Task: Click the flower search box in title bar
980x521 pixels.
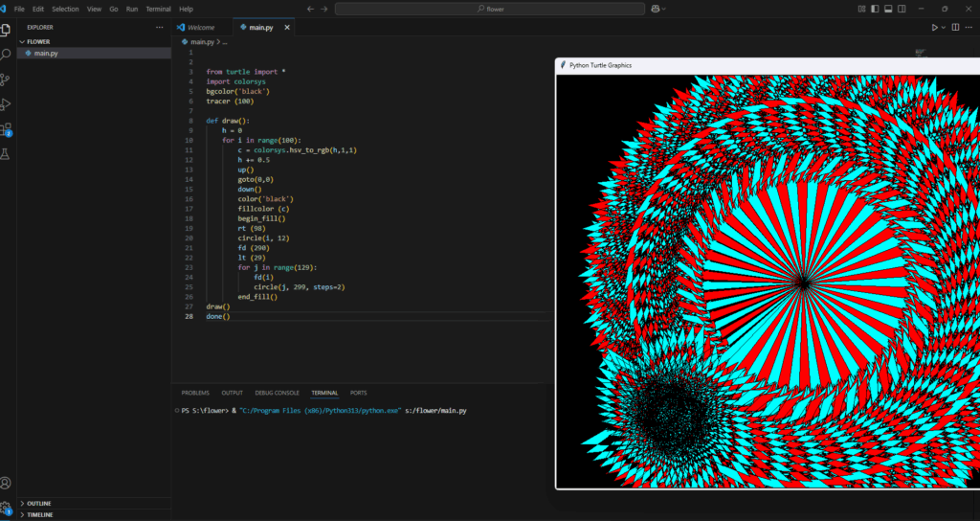Action: 489,9
